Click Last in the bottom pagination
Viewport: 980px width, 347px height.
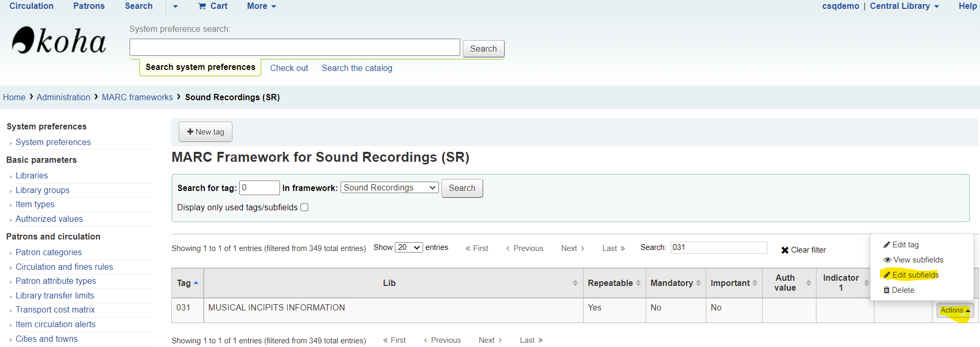pyautogui.click(x=531, y=340)
